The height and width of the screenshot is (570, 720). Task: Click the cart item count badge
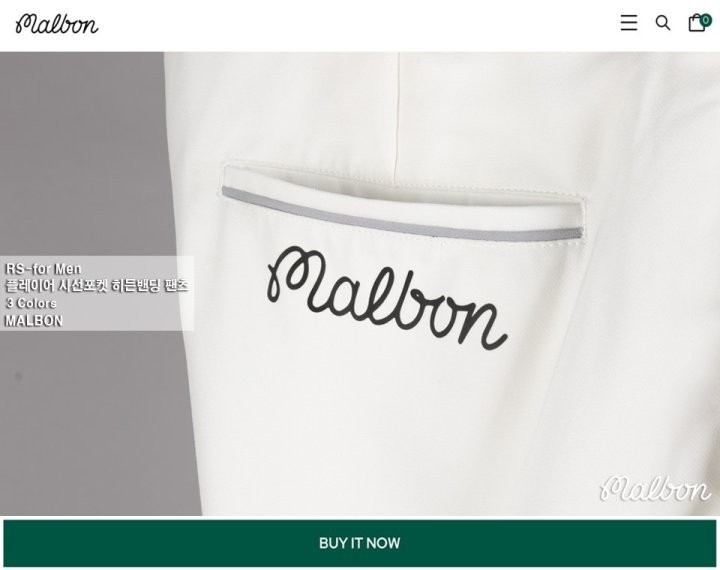click(705, 20)
